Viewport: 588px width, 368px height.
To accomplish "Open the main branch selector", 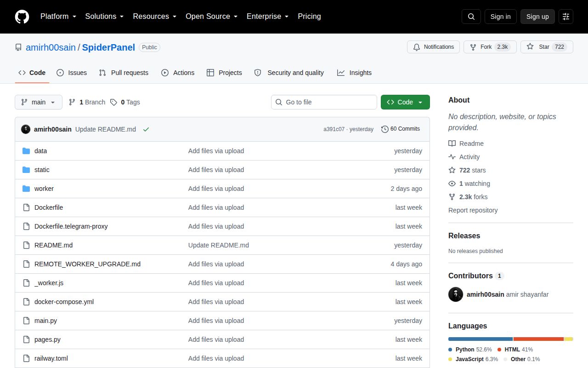I will [39, 102].
